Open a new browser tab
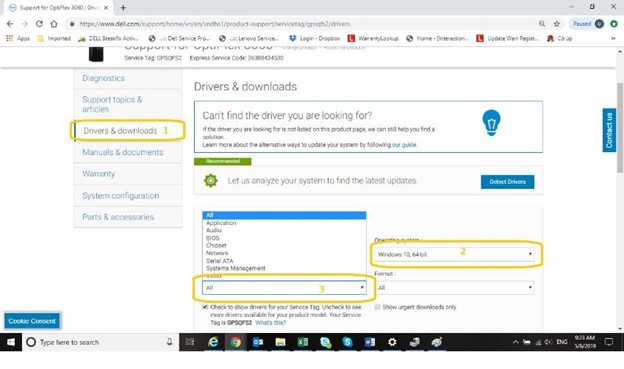 tap(123, 8)
